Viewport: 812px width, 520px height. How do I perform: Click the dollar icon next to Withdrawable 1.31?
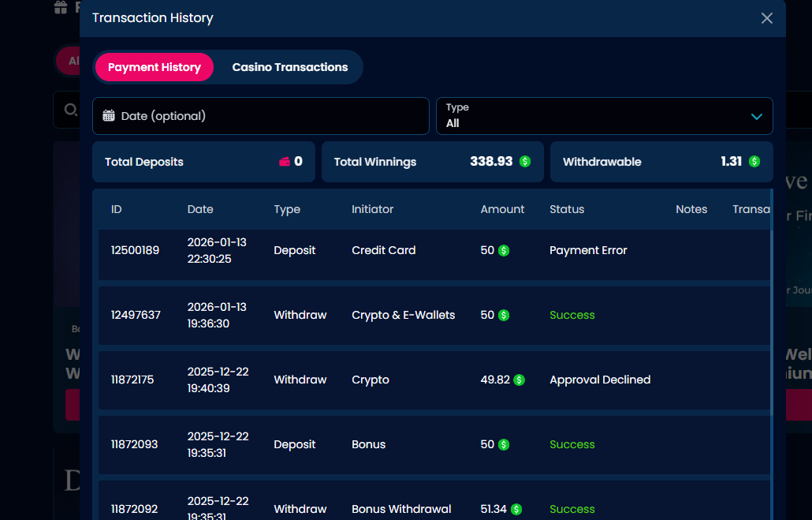pyautogui.click(x=754, y=162)
